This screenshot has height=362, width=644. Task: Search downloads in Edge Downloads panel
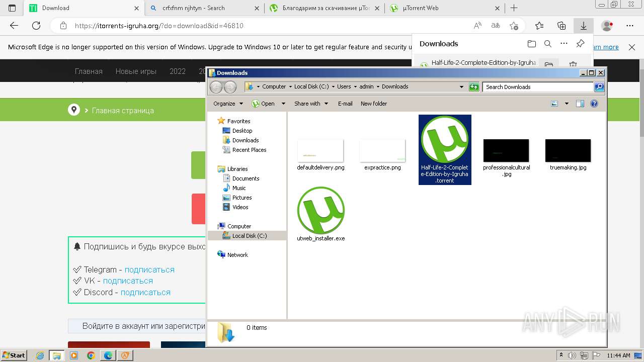point(548,44)
